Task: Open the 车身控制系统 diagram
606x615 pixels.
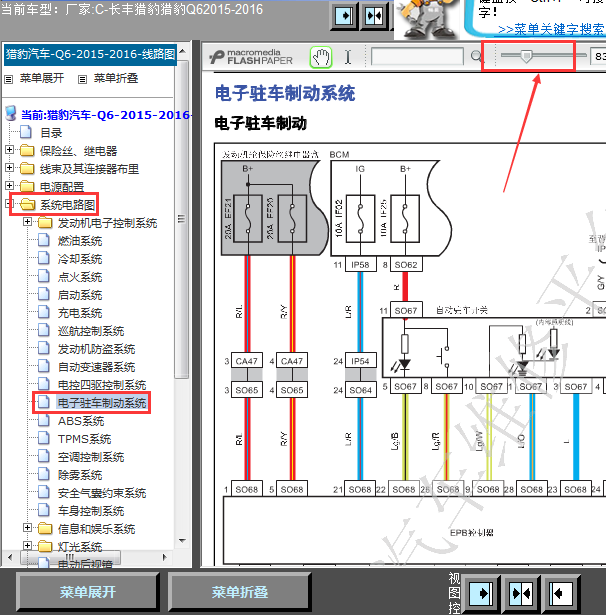Action: point(91,511)
